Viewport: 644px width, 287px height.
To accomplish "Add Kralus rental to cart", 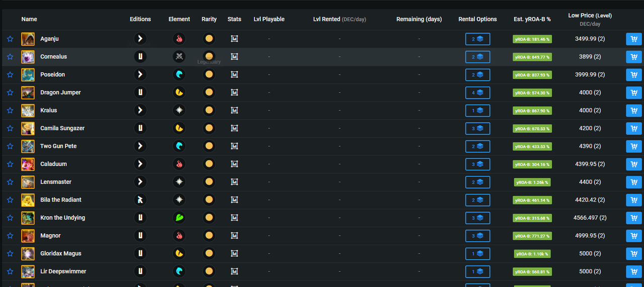I will coord(634,111).
